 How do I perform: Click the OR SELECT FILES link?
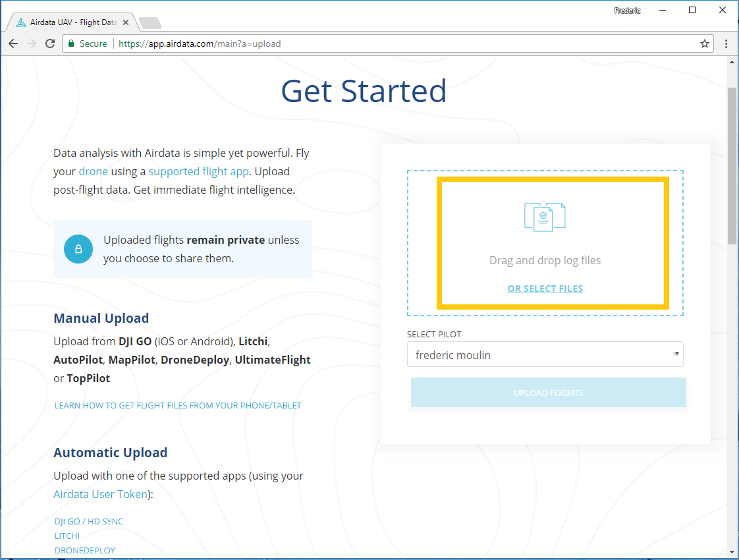[545, 289]
